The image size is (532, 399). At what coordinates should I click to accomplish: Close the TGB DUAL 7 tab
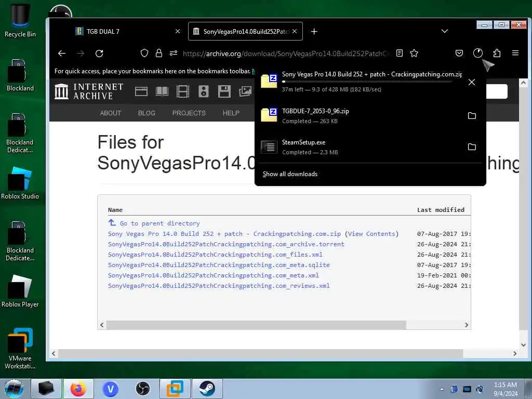[178, 31]
